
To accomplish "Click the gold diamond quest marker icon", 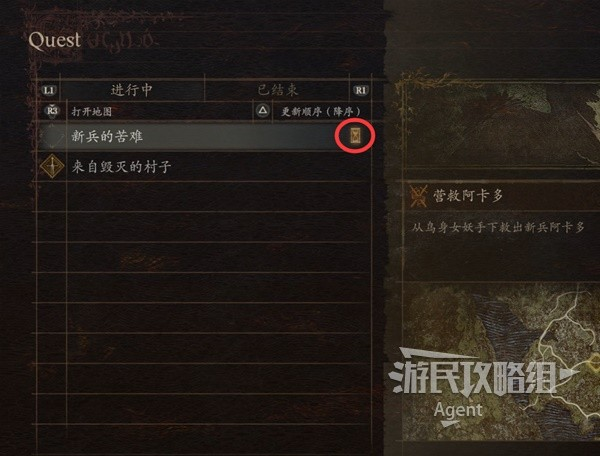I will coord(52,166).
